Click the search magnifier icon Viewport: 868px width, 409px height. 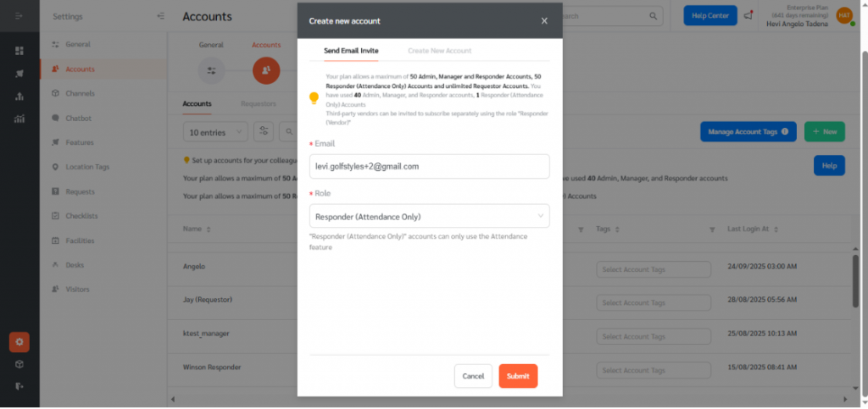[653, 16]
